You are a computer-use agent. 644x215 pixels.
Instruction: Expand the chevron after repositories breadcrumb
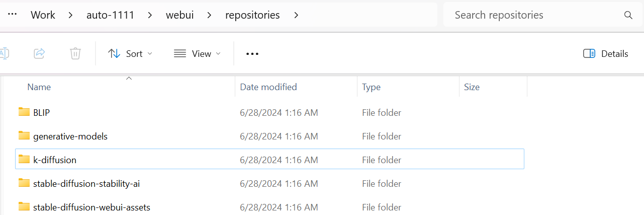tap(296, 15)
